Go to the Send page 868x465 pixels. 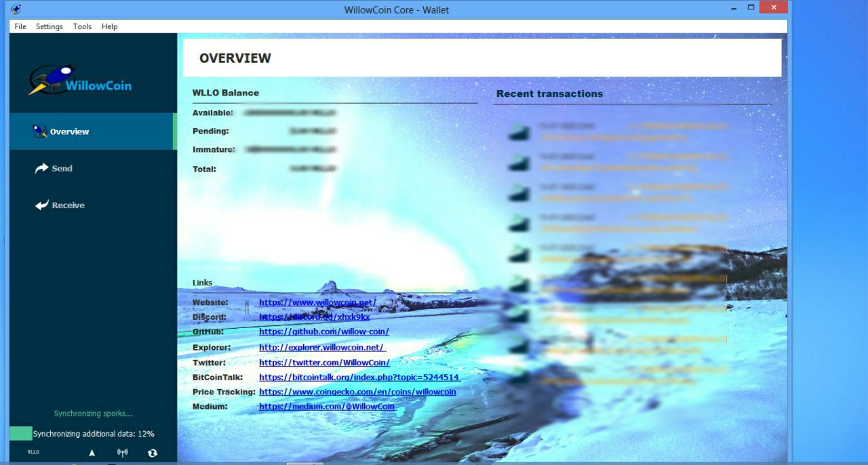(x=93, y=168)
